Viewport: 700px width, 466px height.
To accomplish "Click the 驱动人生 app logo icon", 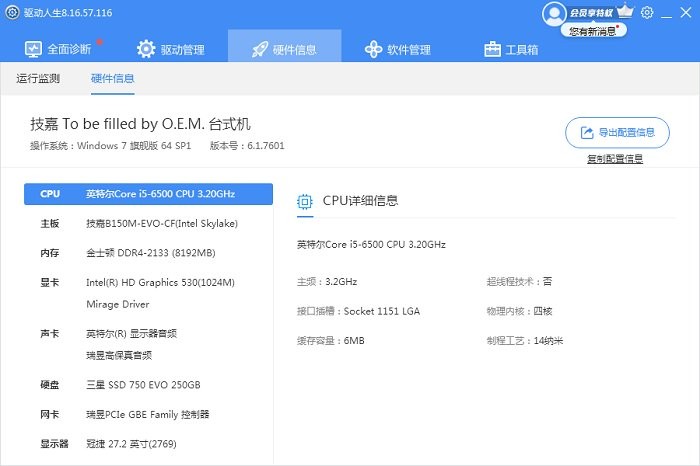I will coord(12,13).
